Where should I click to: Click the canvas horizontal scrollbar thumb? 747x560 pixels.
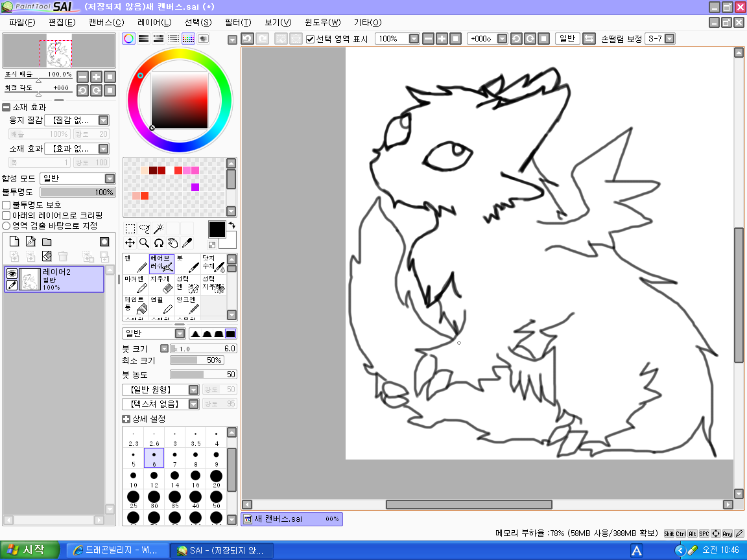[x=469, y=504]
